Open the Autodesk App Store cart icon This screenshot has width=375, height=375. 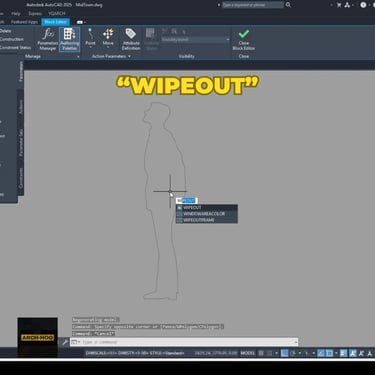[x=339, y=5]
